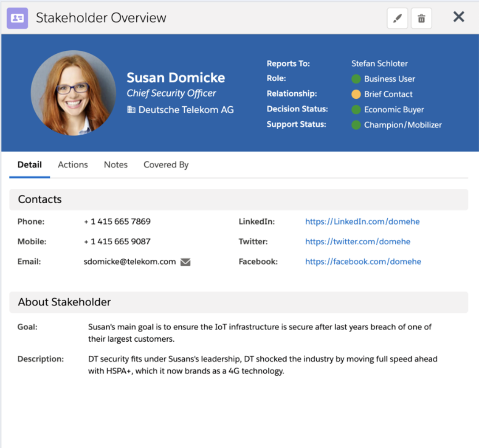Click the Description text about DT security
The width and height of the screenshot is (479, 448).
263,365
